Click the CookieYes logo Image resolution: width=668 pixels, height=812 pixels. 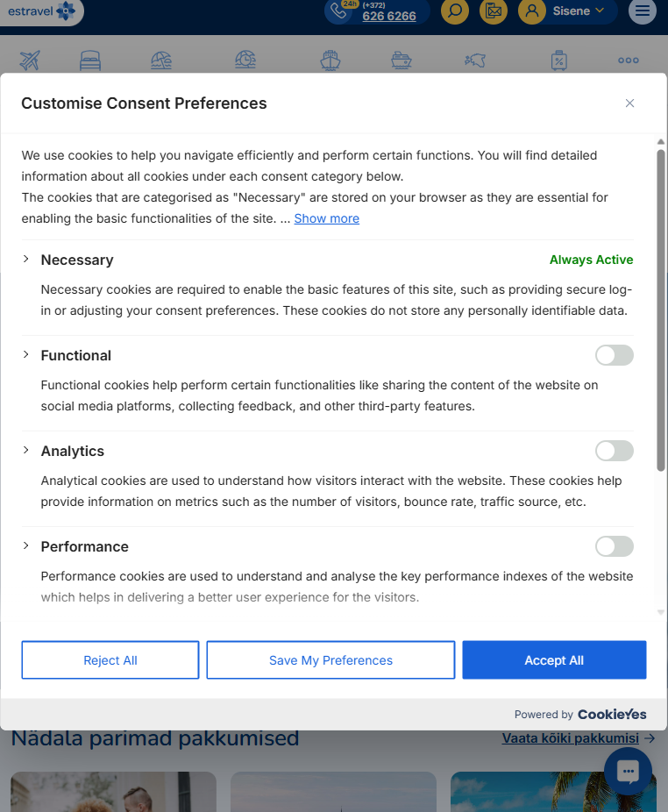[612, 715]
